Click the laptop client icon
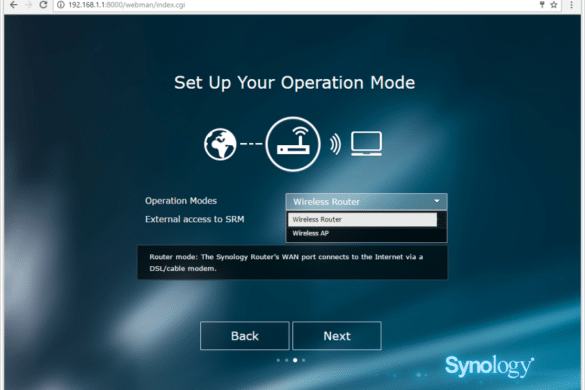 coord(366,143)
